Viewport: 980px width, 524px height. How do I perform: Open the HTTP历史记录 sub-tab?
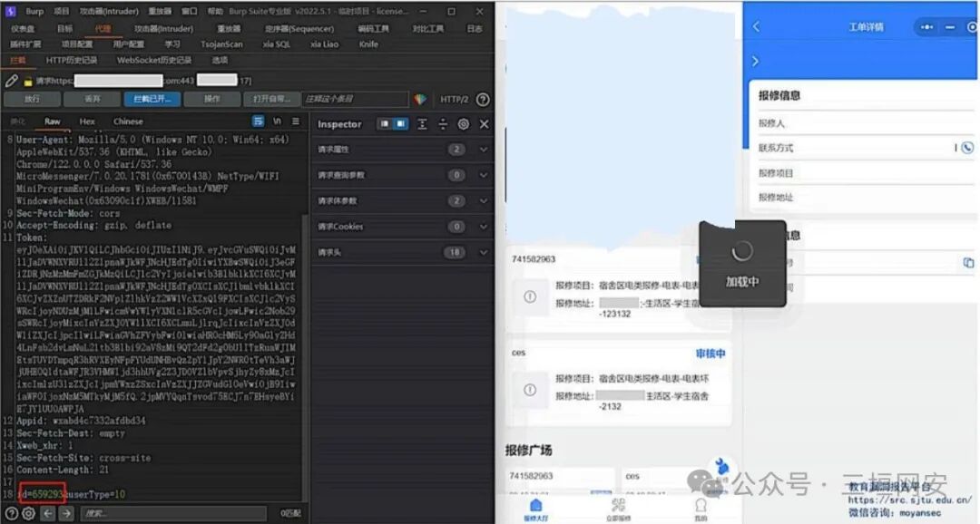[x=72, y=60]
